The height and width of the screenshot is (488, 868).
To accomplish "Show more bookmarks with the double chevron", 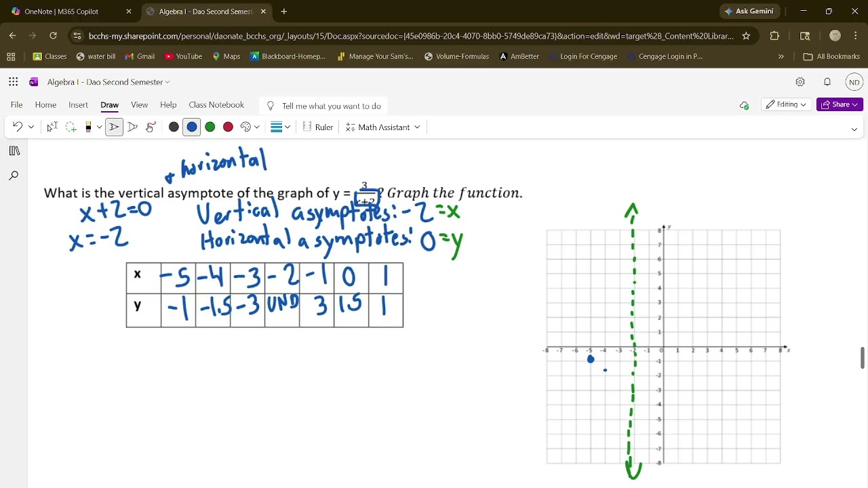I will click(781, 56).
